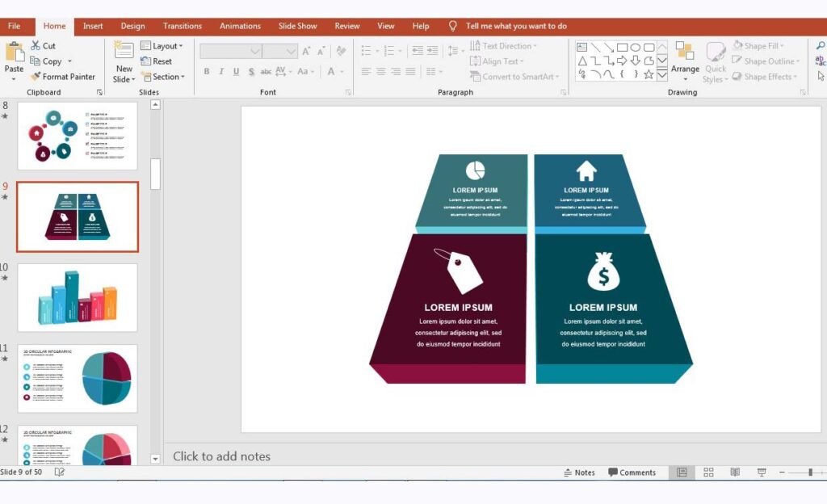Select the star shape in gallery
Image resolution: width=827 pixels, height=504 pixels.
tap(649, 74)
